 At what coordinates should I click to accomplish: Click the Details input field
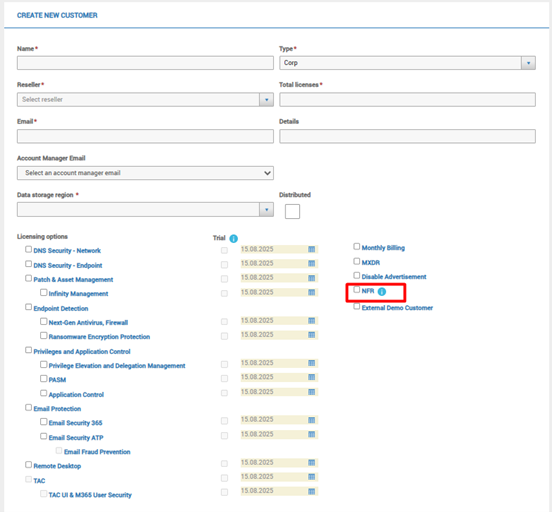[x=407, y=136]
